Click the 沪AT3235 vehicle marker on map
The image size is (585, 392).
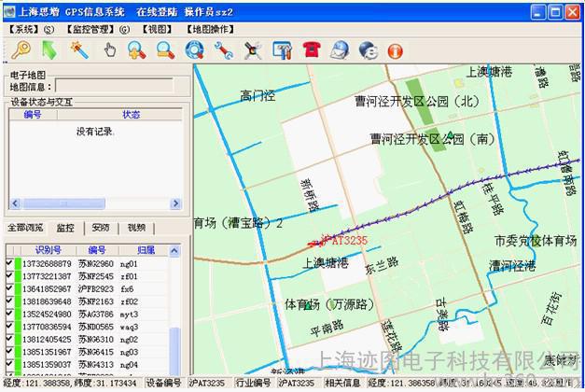tap(315, 244)
